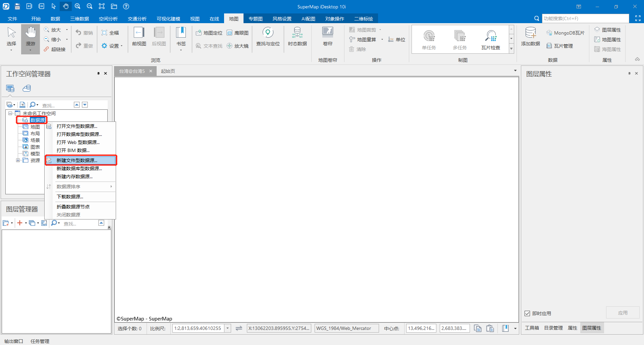Viewport: 644px width, 345px height.
Task: Switch to 空间分析 ribbon tab
Action: click(x=108, y=19)
